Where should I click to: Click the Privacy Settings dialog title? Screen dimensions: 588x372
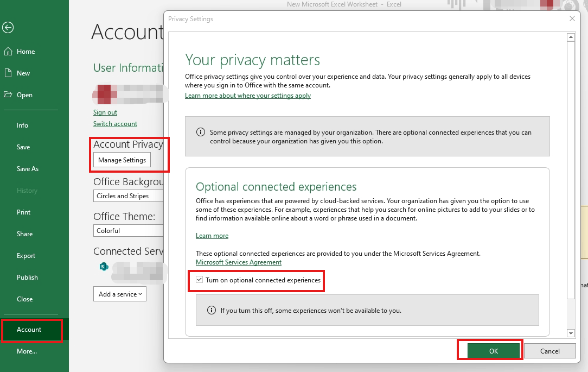pyautogui.click(x=190, y=19)
